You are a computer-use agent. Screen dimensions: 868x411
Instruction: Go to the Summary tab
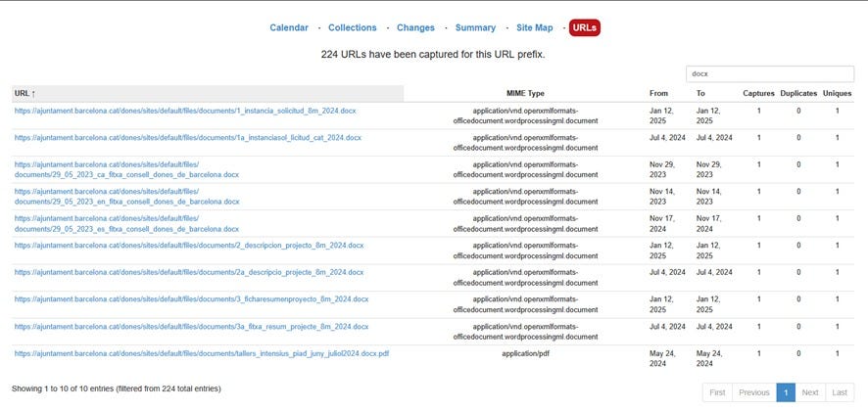[475, 27]
